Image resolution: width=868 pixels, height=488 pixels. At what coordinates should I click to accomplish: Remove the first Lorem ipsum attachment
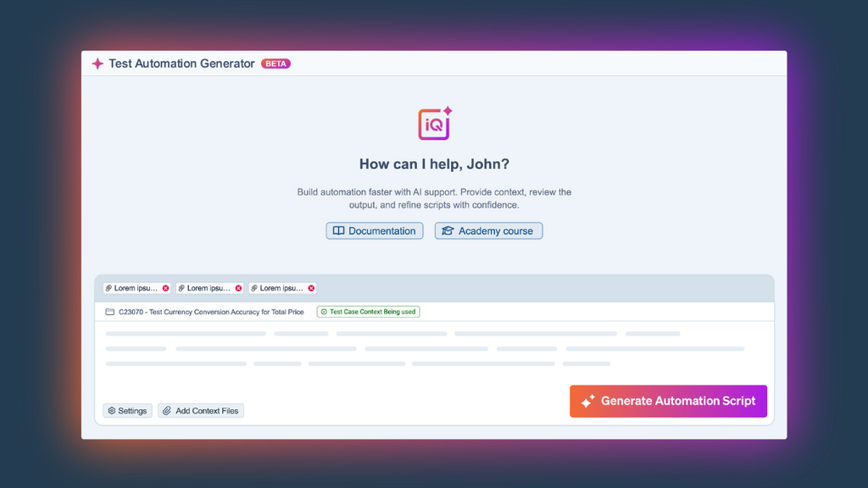click(165, 288)
